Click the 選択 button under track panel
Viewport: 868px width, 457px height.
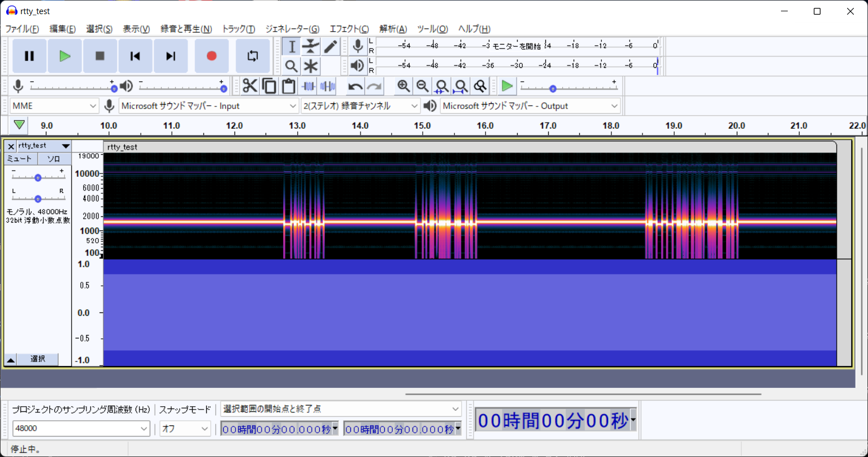(37, 359)
